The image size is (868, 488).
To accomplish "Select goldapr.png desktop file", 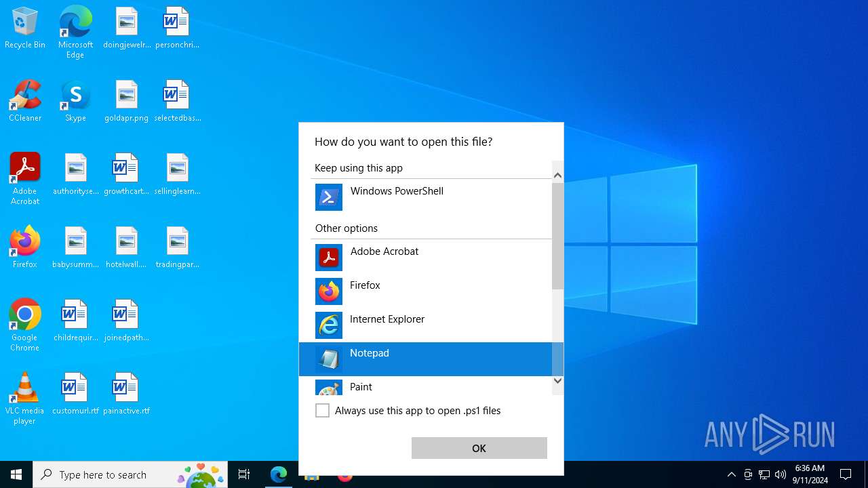I will (126, 101).
